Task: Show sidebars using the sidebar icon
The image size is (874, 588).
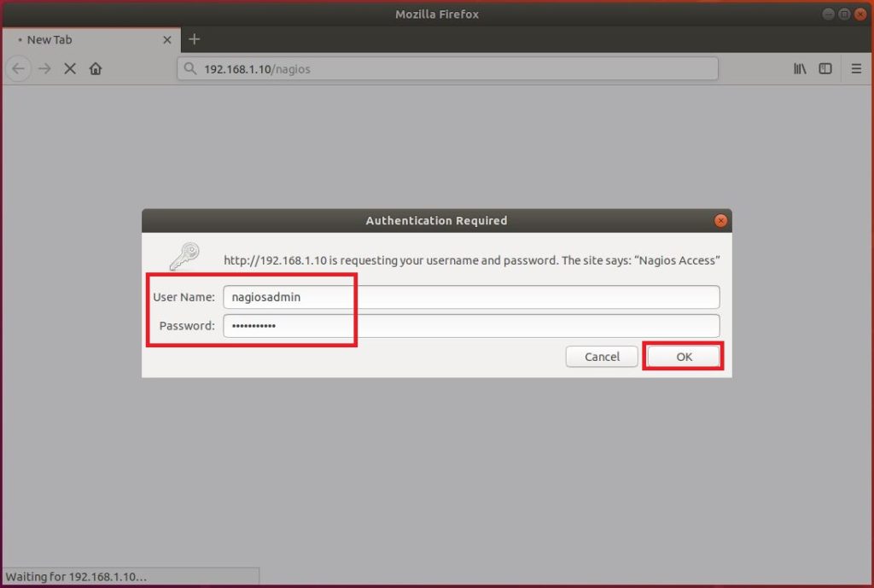Action: (825, 68)
